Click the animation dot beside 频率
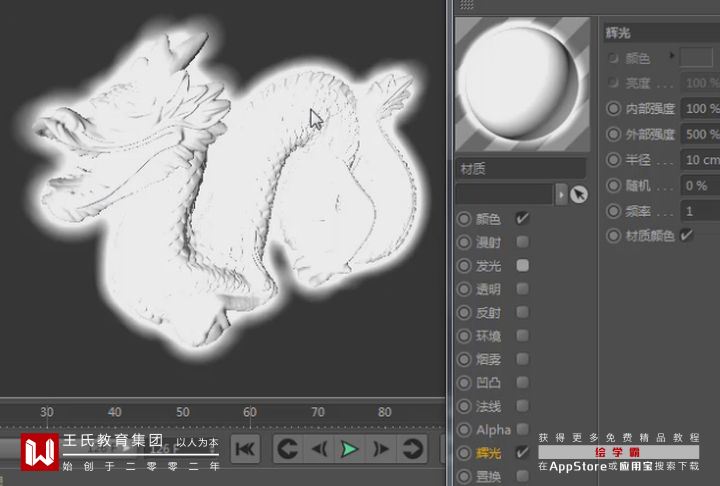This screenshot has width=720, height=486. coord(613,211)
